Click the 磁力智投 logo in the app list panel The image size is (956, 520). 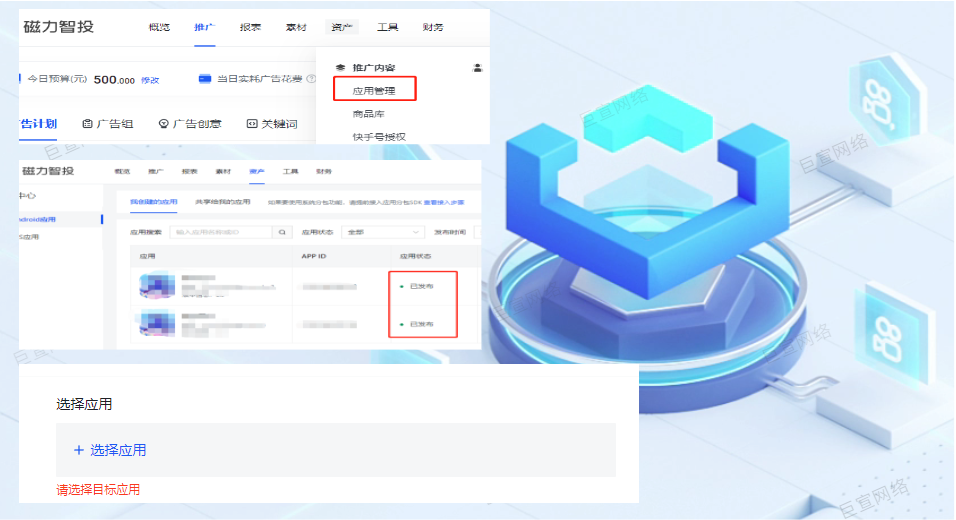pos(48,171)
